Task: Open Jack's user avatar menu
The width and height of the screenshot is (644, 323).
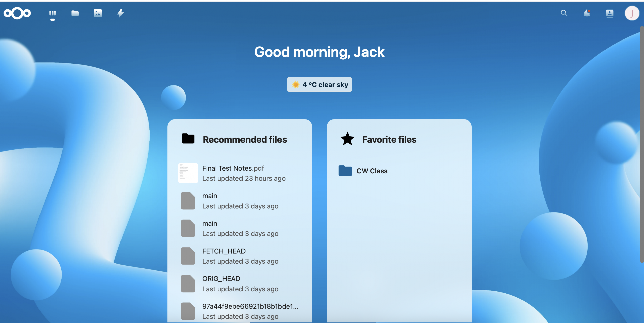Action: click(x=632, y=13)
